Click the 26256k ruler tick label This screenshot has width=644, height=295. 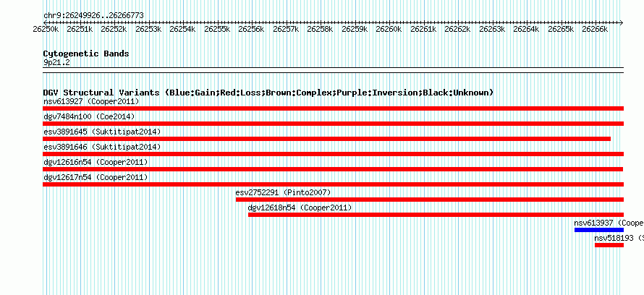(251, 29)
